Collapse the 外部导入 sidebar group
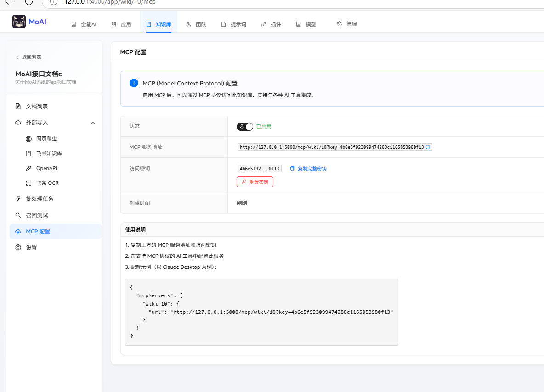The image size is (544, 392). point(93,123)
